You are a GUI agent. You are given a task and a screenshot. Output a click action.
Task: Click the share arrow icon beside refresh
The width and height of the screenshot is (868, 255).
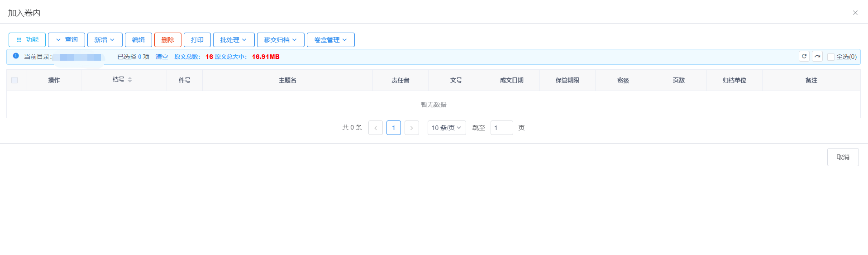[817, 57]
